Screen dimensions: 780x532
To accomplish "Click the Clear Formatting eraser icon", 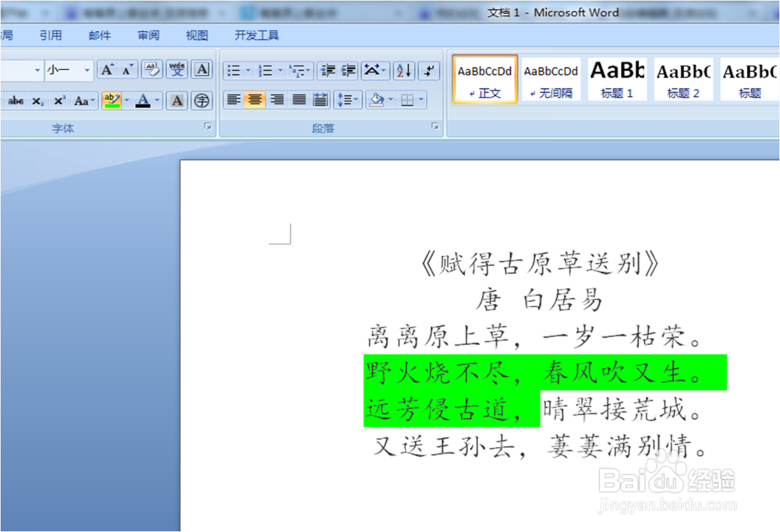I will (x=151, y=68).
